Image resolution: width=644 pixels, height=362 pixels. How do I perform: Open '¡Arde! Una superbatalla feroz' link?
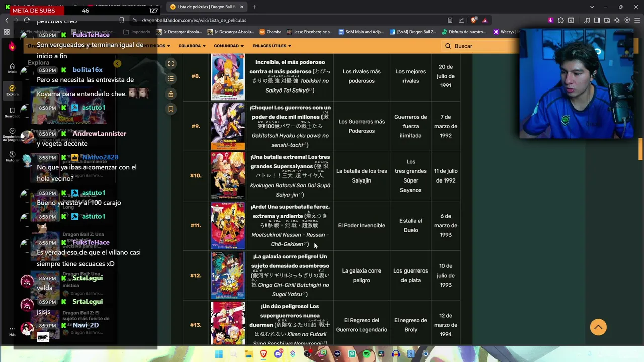[290, 211]
